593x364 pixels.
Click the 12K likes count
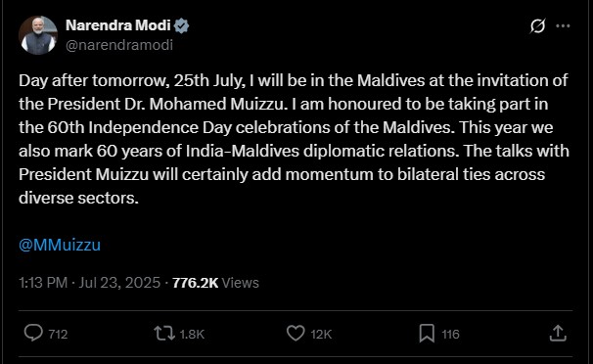point(321,334)
